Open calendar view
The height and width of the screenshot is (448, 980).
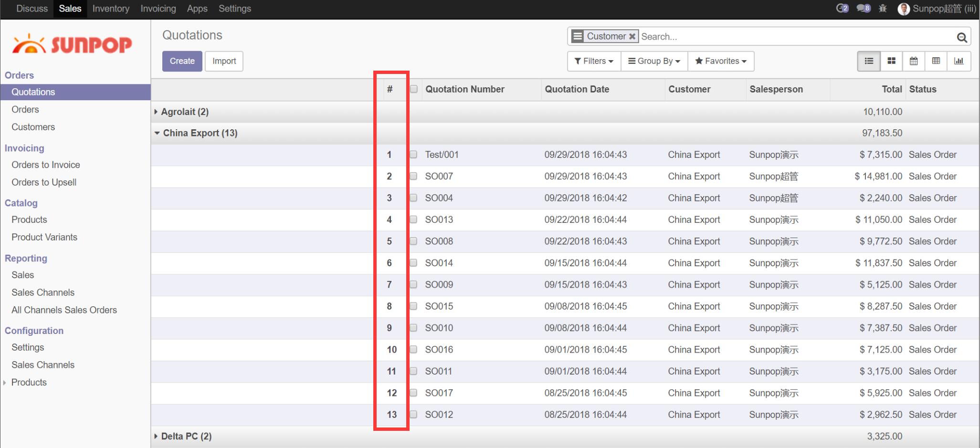[x=914, y=61]
